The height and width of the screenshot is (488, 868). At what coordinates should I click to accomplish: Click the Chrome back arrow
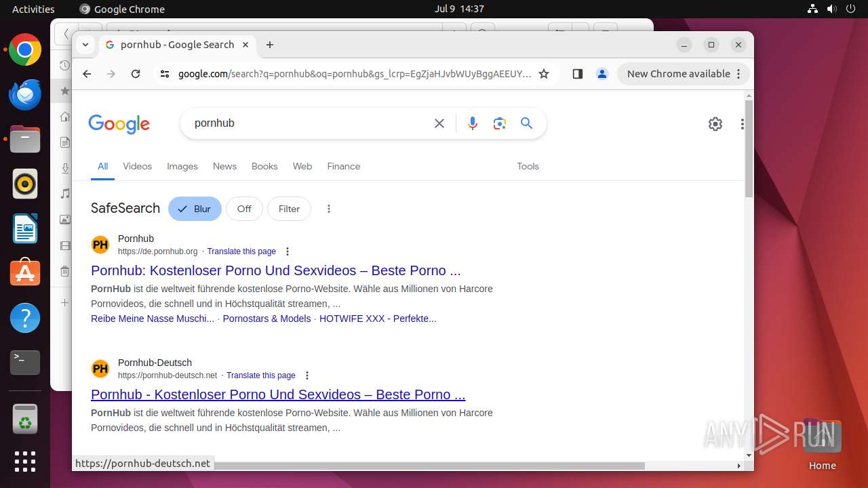point(87,74)
